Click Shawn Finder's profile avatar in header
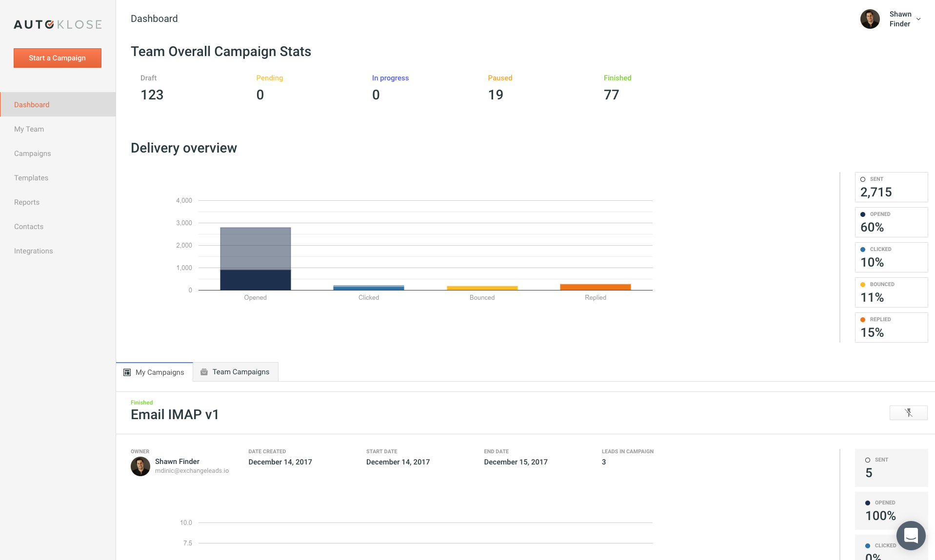 (x=870, y=19)
